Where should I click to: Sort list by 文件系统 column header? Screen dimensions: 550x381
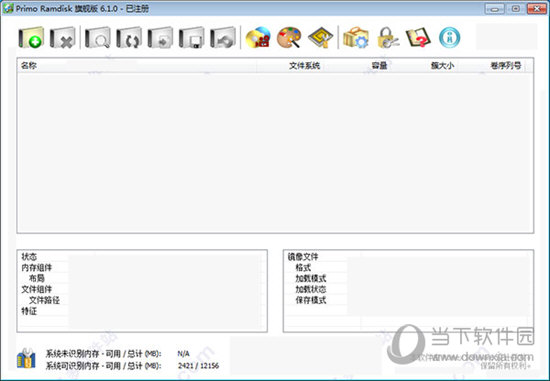tap(304, 66)
